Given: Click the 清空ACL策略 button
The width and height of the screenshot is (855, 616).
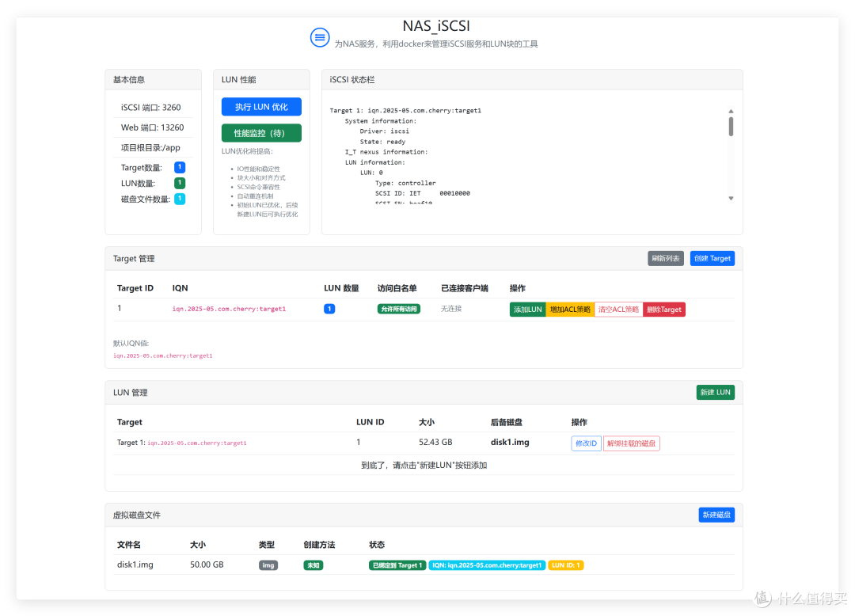Looking at the screenshot, I should pos(618,310).
